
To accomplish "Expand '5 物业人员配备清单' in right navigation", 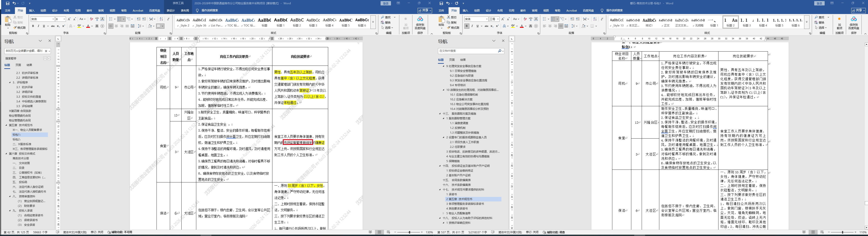I will (x=443, y=213).
